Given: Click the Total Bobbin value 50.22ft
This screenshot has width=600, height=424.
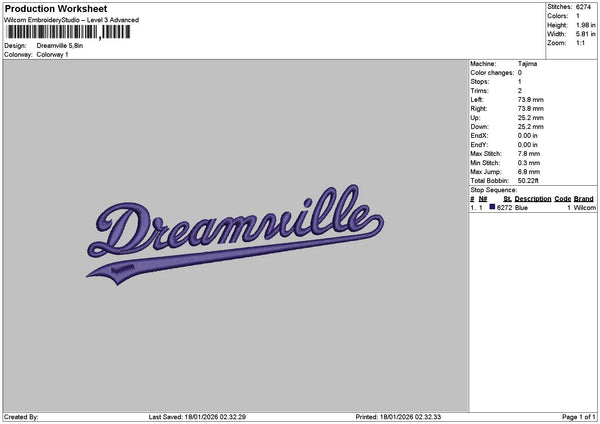Looking at the screenshot, I should point(528,181).
